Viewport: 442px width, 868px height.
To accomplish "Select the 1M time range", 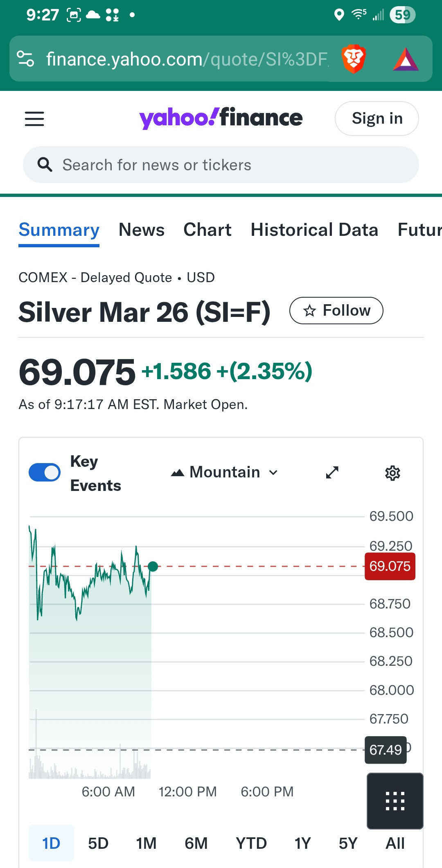I will point(146,843).
